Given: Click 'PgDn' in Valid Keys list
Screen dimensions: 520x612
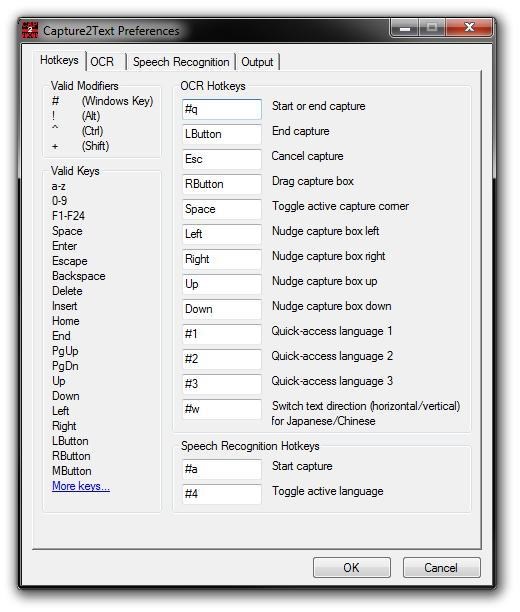Looking at the screenshot, I should pos(65,366).
